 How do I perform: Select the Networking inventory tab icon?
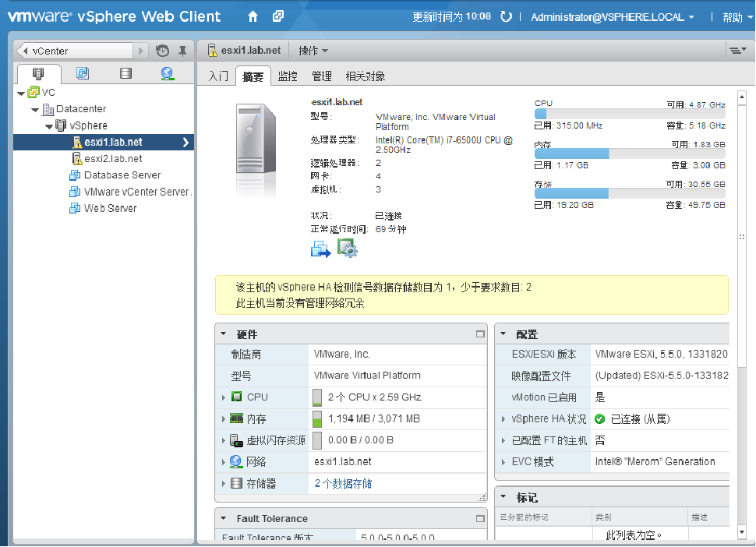tap(168, 73)
